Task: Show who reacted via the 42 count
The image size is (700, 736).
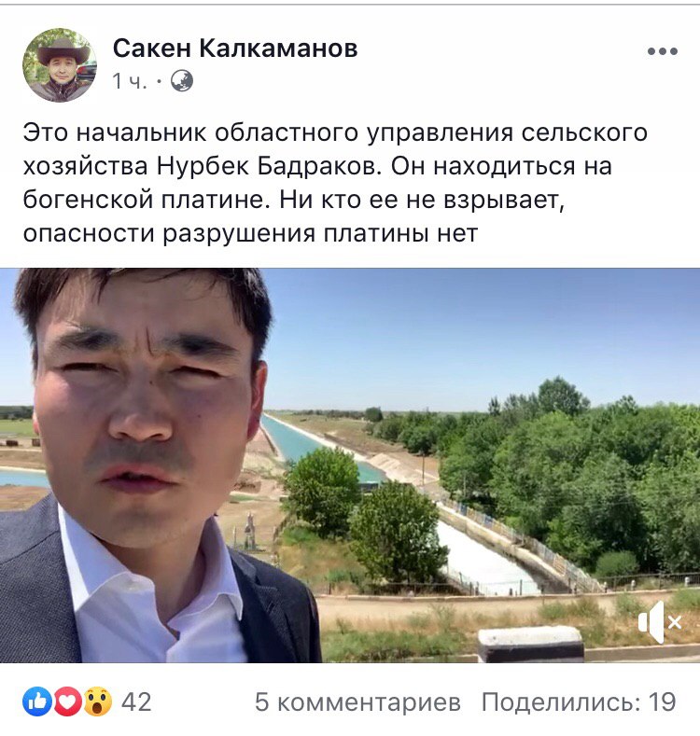Action: click(x=136, y=702)
